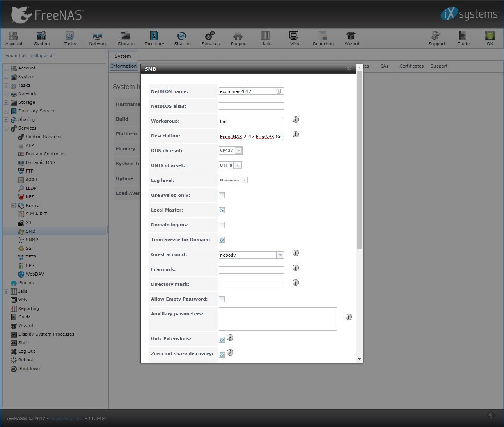The image size is (504, 427).
Task: Switch to the Certificates tab
Action: click(x=411, y=66)
